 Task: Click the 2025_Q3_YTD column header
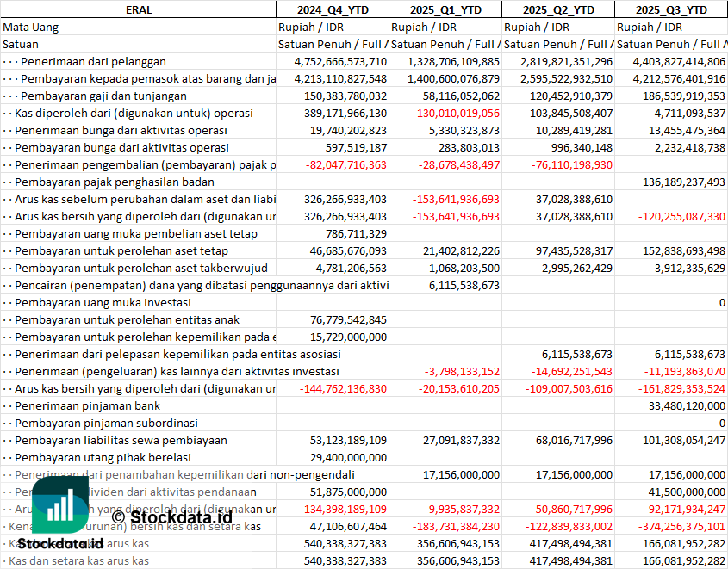click(x=671, y=9)
